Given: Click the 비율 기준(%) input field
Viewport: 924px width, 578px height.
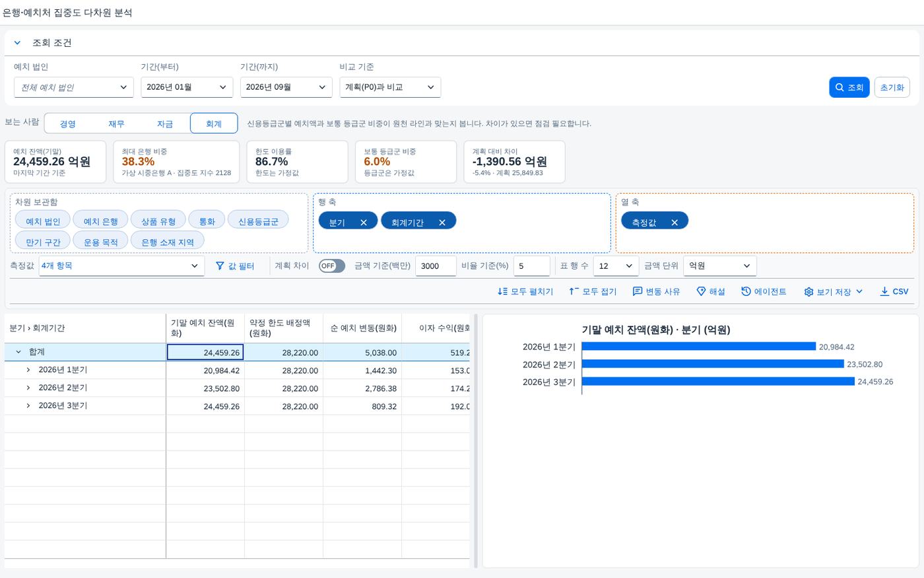Looking at the screenshot, I should pyautogui.click(x=532, y=266).
